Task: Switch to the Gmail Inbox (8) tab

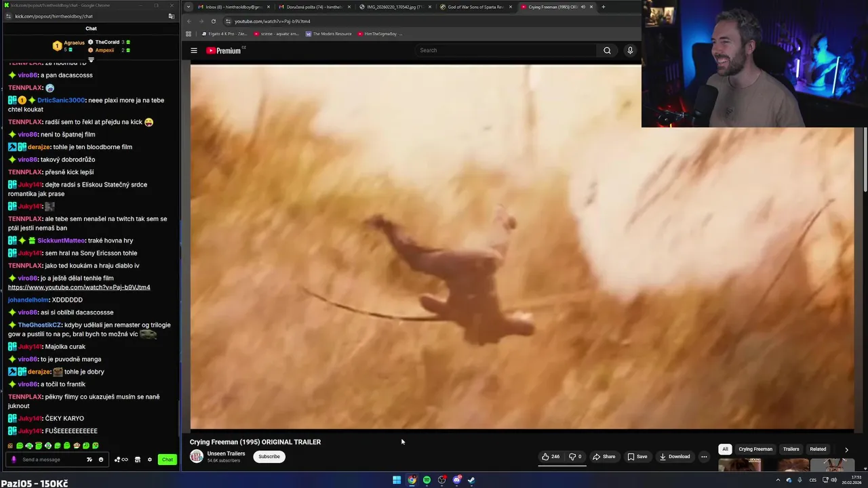Action: click(235, 7)
